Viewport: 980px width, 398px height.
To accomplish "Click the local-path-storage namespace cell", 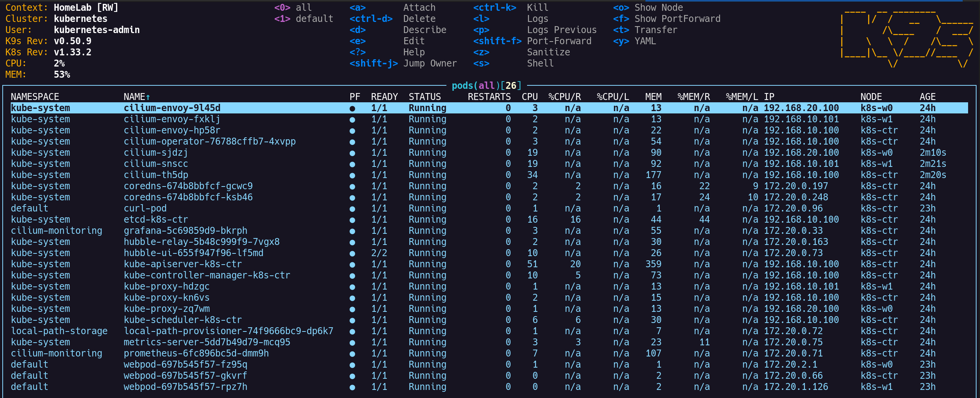I will [59, 331].
